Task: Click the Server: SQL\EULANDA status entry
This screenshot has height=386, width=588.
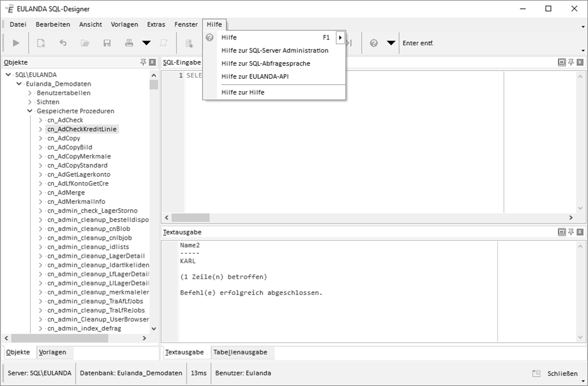Action: pos(39,373)
